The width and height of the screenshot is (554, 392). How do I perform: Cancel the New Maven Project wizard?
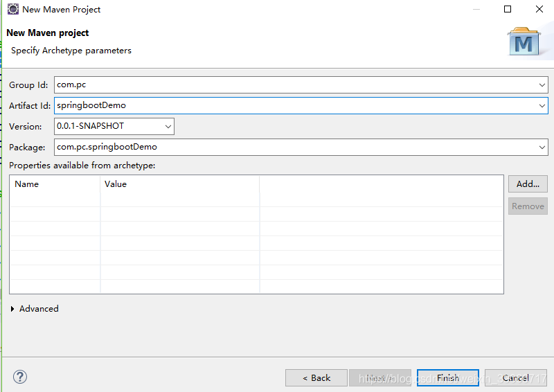[516, 378]
